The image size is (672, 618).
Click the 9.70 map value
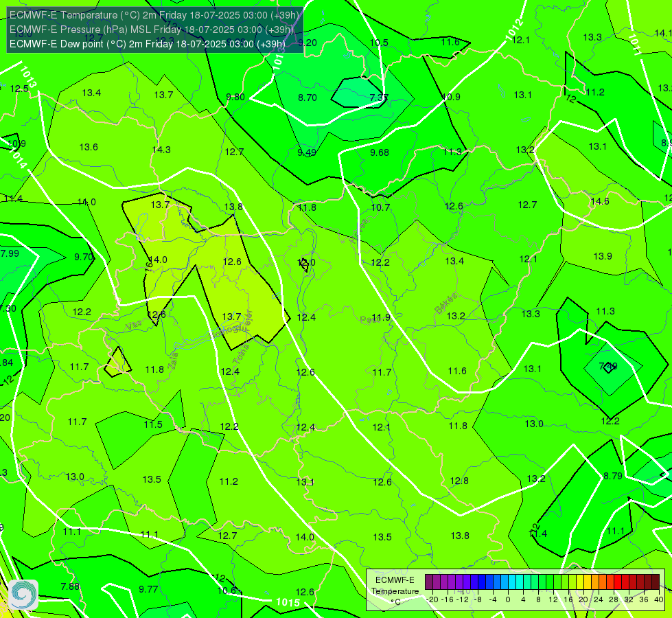pos(84,257)
